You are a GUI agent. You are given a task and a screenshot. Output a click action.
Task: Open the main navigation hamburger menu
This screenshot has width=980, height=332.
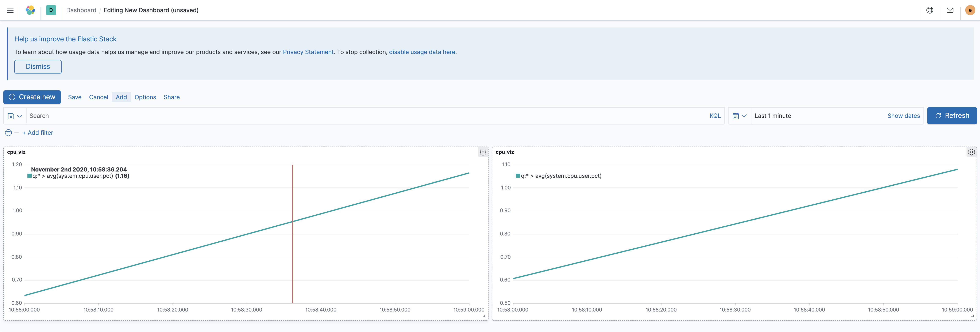pos(10,10)
